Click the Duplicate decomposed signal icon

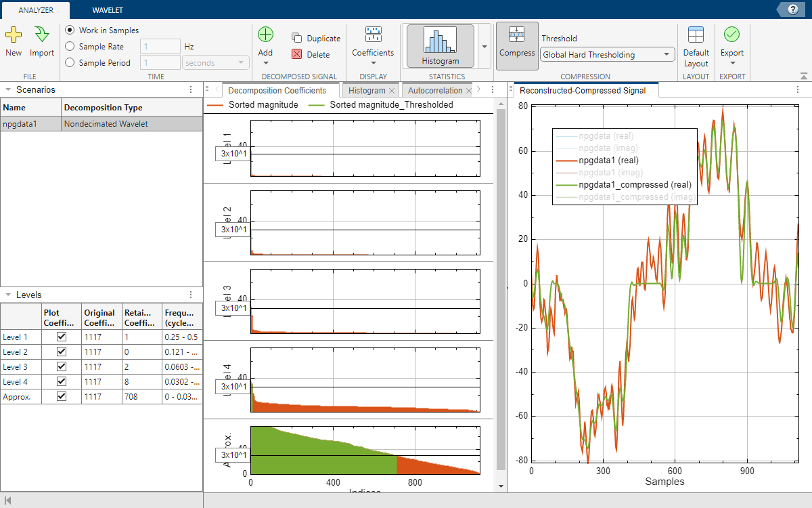tap(297, 39)
